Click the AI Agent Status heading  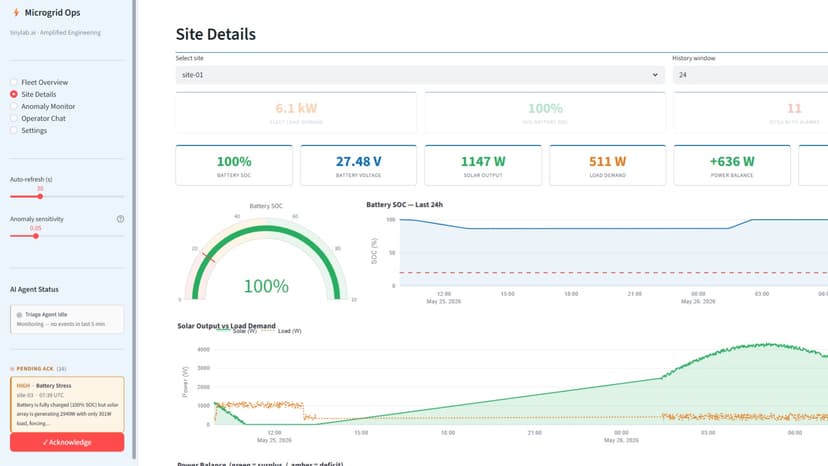point(34,290)
